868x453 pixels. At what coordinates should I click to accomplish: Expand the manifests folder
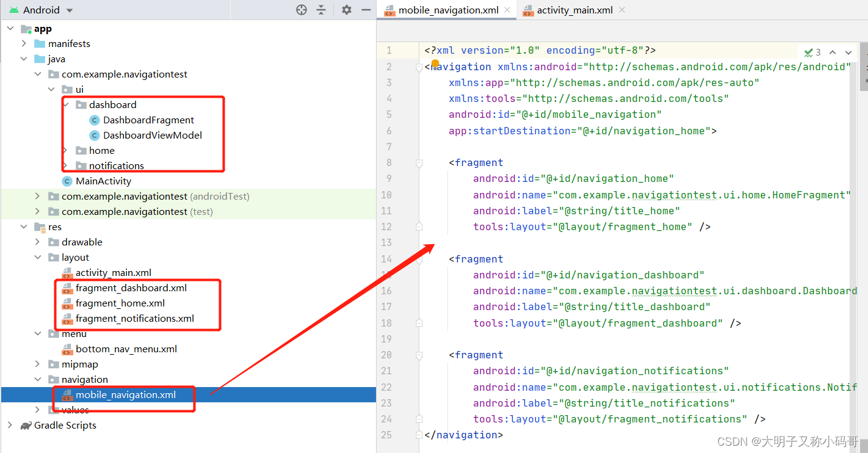point(24,44)
